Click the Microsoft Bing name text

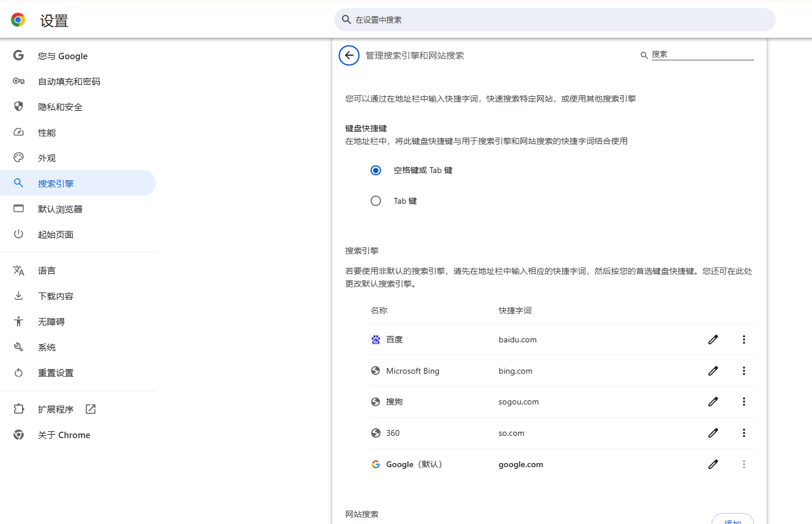pos(413,371)
